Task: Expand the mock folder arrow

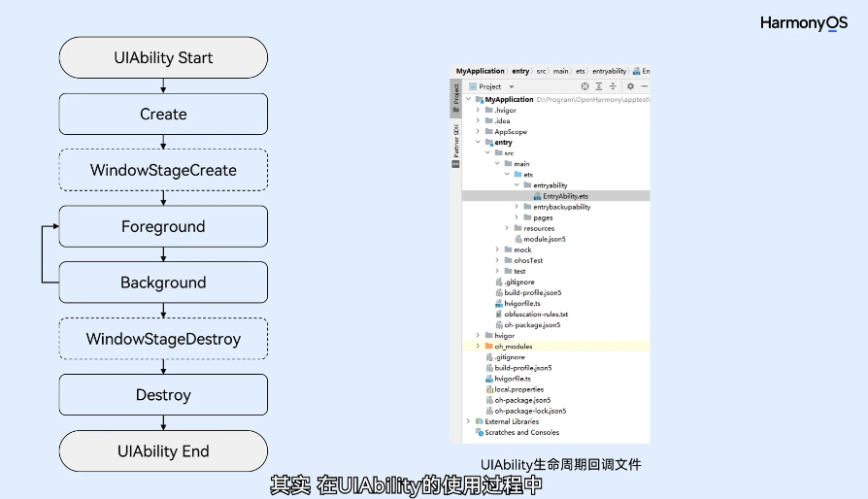Action: (497, 249)
